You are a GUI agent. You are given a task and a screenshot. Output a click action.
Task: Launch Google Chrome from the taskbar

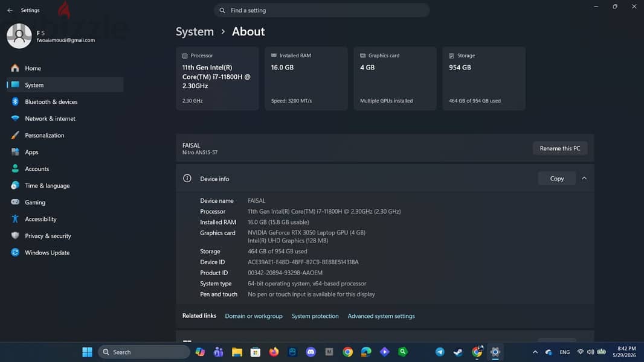pyautogui.click(x=348, y=352)
